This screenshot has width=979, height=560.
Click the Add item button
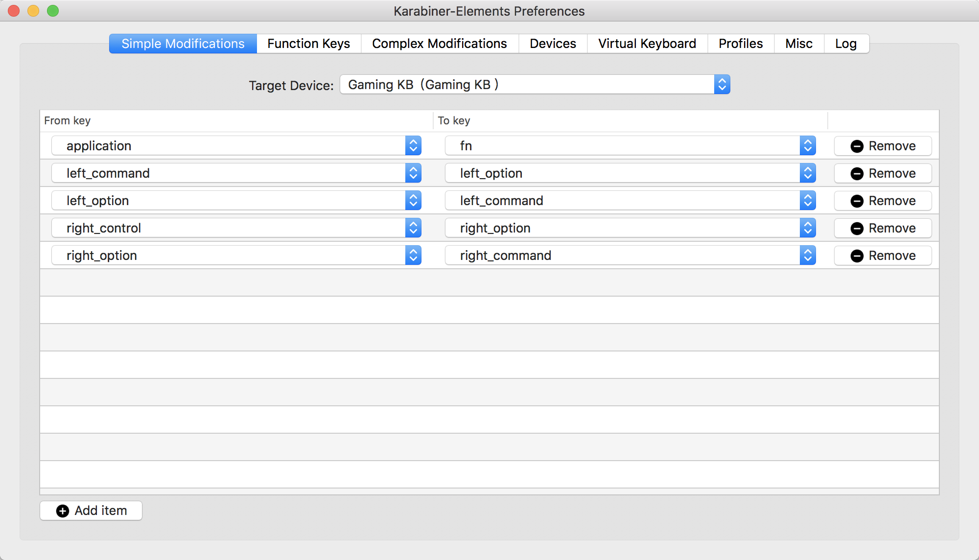click(x=91, y=511)
